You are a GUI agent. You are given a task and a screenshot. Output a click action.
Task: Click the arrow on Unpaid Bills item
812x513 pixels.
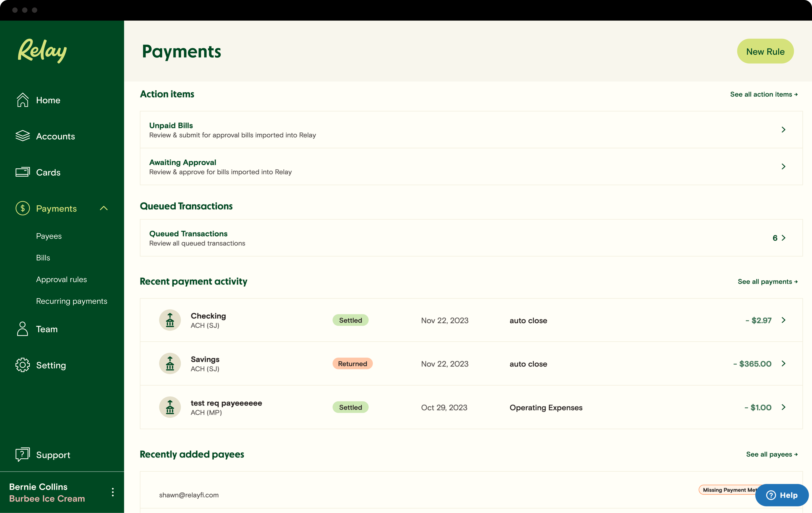(x=784, y=129)
